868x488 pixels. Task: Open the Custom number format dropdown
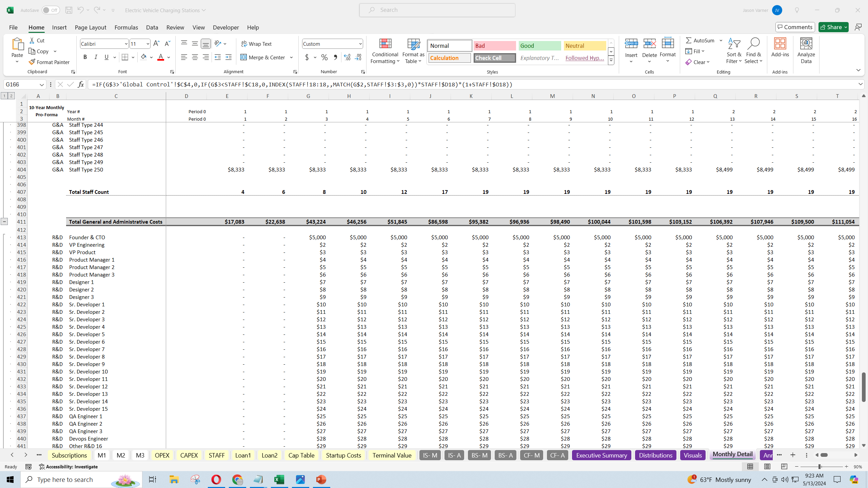[360, 44]
